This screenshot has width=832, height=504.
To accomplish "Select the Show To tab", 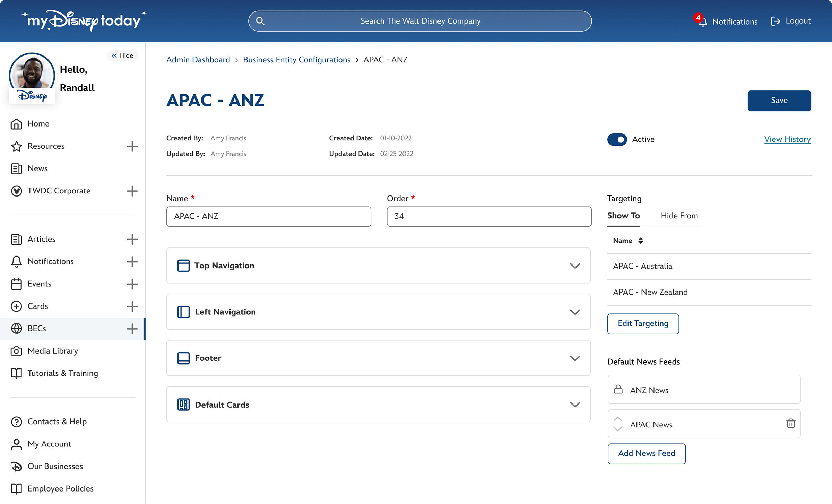I will coord(623,216).
